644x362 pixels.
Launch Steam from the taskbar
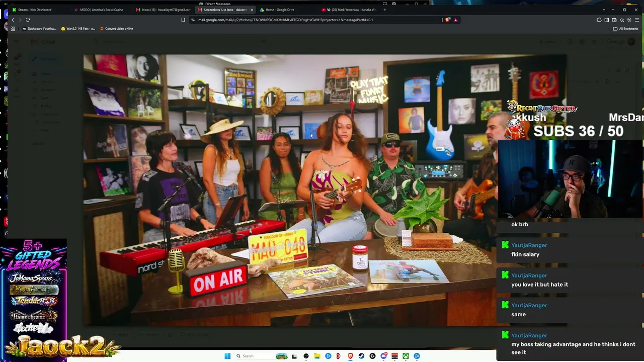361,356
